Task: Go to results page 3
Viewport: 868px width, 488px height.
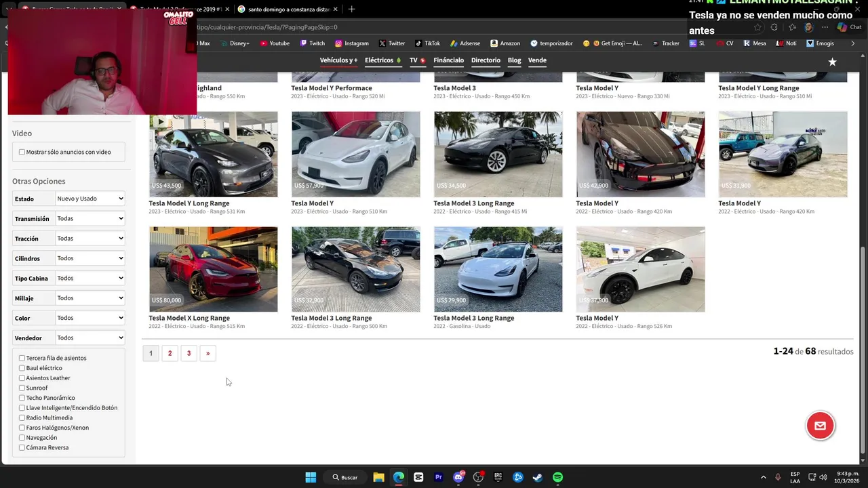Action: 189,353
